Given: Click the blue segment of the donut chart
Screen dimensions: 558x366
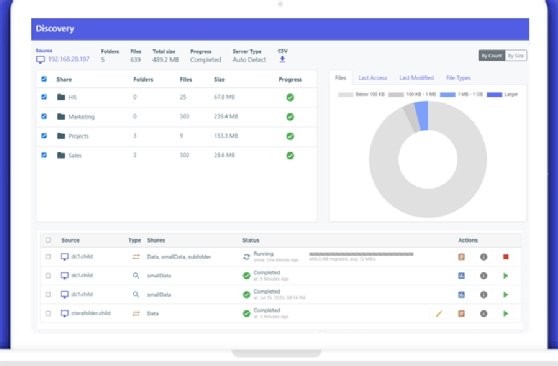Looking at the screenshot, I should point(422,116).
